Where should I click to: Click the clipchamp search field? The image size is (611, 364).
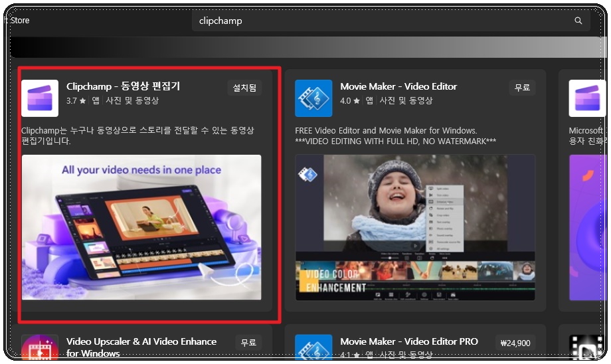[x=391, y=21]
